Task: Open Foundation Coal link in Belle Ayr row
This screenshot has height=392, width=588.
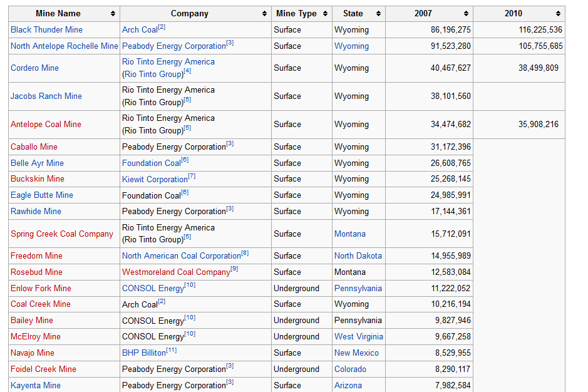Action: (152, 163)
